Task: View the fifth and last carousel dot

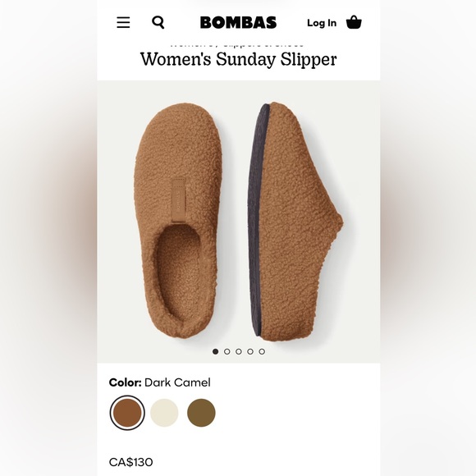Action: pos(262,351)
